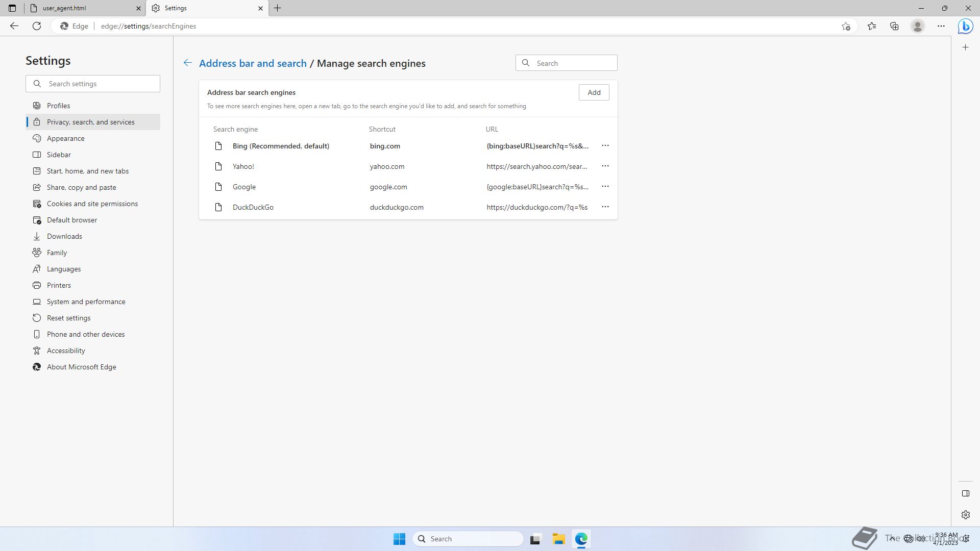Open Reset settings section
The height and width of the screenshot is (551, 980).
[x=93, y=318]
